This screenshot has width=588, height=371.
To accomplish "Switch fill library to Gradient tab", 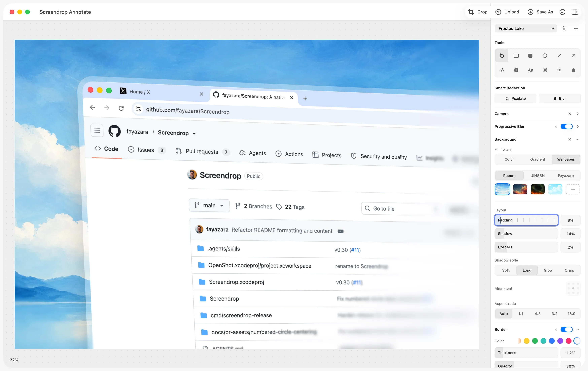I will pyautogui.click(x=538, y=159).
